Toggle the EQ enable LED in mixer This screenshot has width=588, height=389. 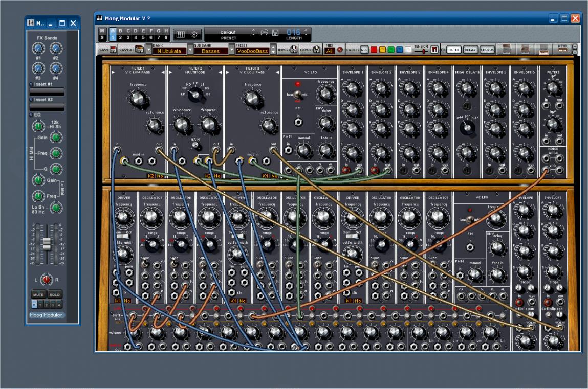31,115
